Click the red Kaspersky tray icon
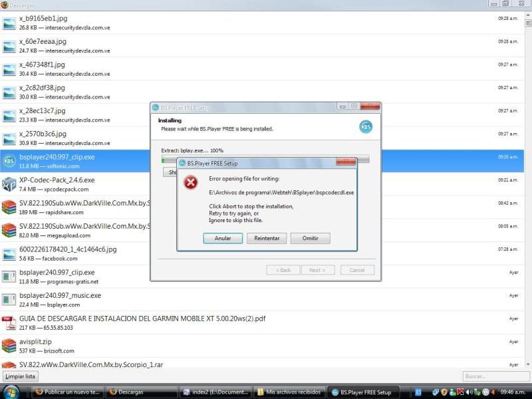Screen dimensions: 532x399 click(x=460, y=392)
